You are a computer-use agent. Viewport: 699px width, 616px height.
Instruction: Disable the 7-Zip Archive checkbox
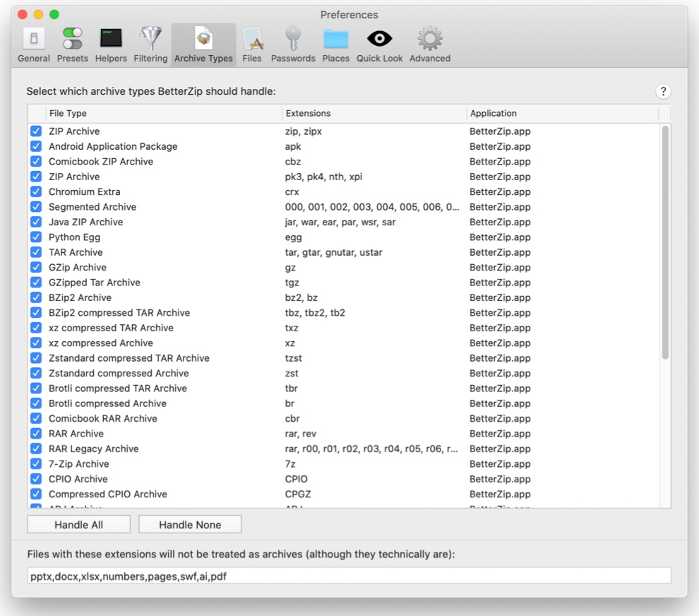tap(36, 464)
